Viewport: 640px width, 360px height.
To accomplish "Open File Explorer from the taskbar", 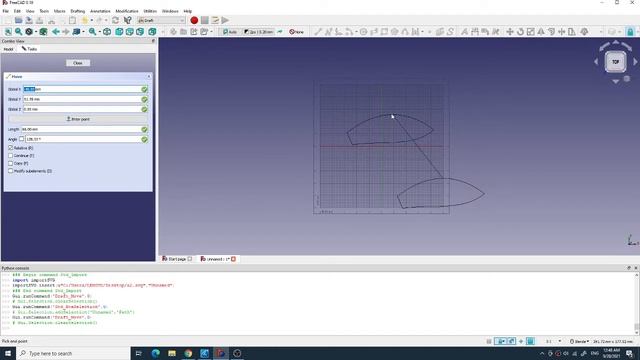I will pyautogui.click(x=172, y=353).
